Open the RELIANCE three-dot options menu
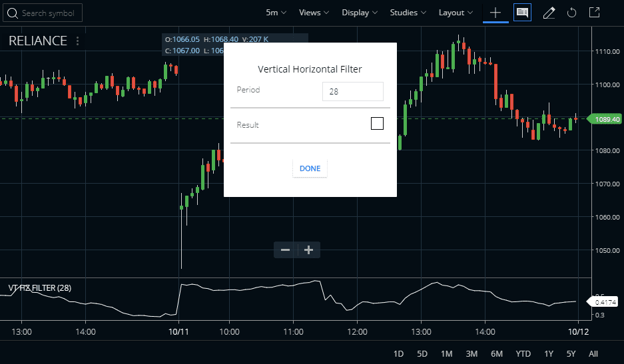624x364 pixels. point(78,41)
